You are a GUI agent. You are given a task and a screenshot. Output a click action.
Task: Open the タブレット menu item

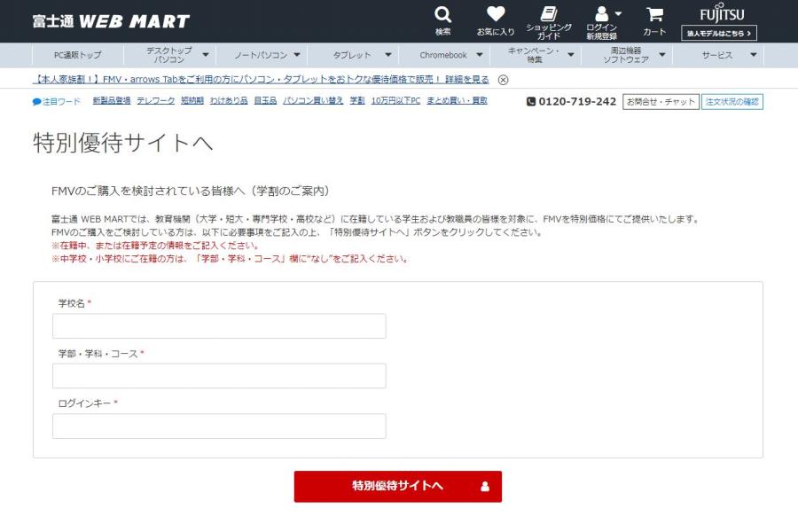352,55
